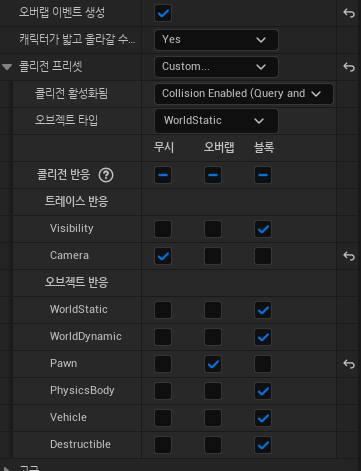This screenshot has height=471, width=361.
Task: Open the 캐릭터가 밟고 올라갈 수 Yes dropdown
Action: tap(216, 40)
